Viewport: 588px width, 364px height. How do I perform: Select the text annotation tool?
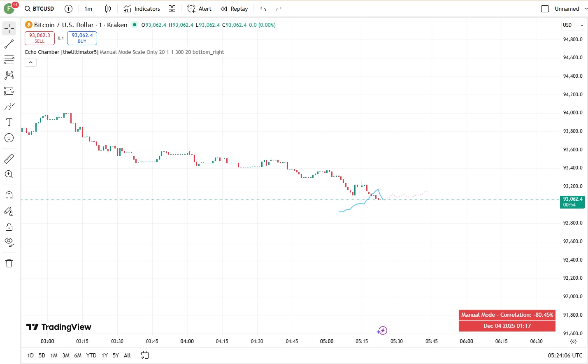[x=9, y=122]
